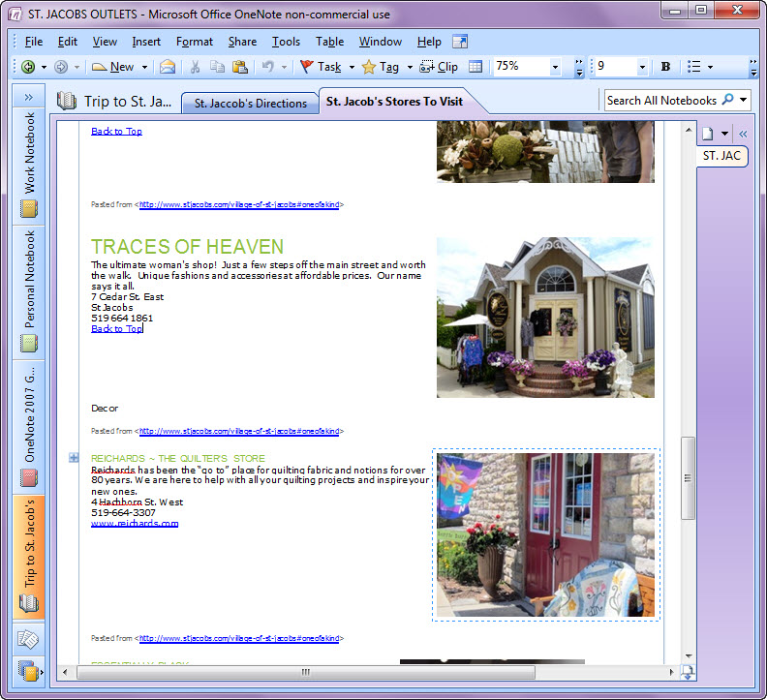Open the search scope dropdown arrow
The height and width of the screenshot is (700, 767).
click(744, 100)
